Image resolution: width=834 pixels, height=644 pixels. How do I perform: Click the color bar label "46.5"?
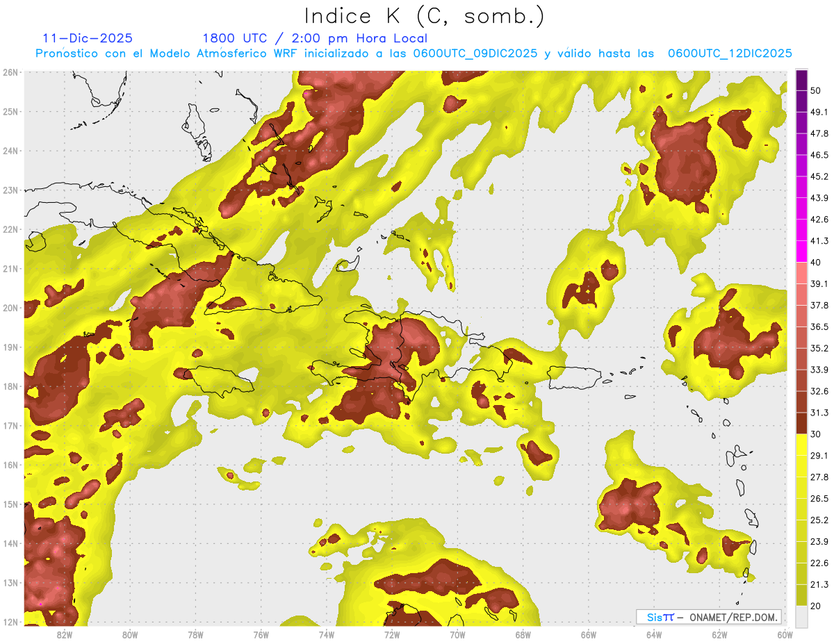point(819,155)
